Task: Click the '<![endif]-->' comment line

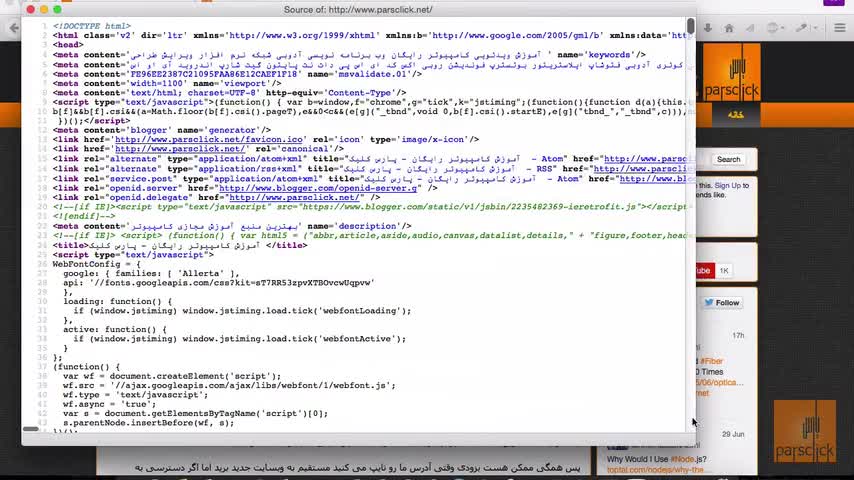Action: (x=84, y=216)
